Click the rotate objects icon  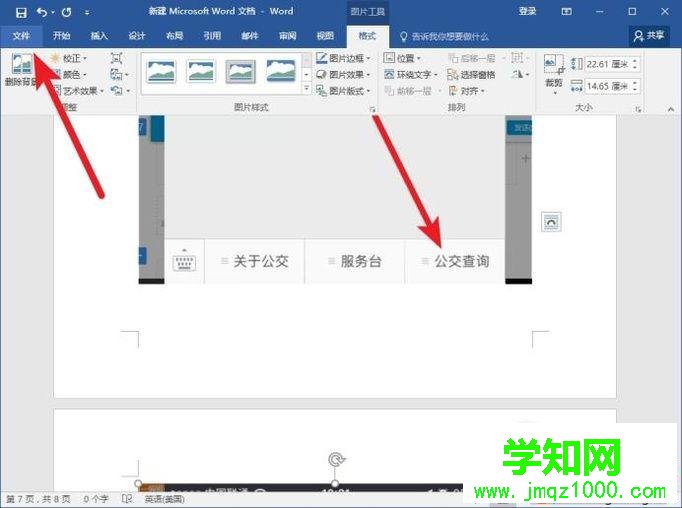520,74
